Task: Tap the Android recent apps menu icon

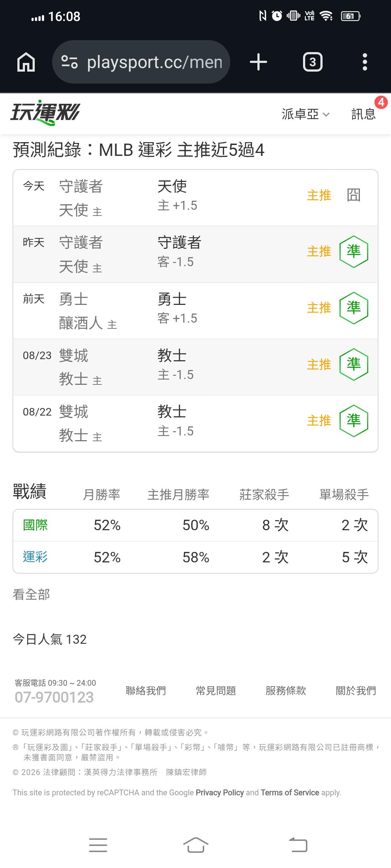Action: pos(98,845)
